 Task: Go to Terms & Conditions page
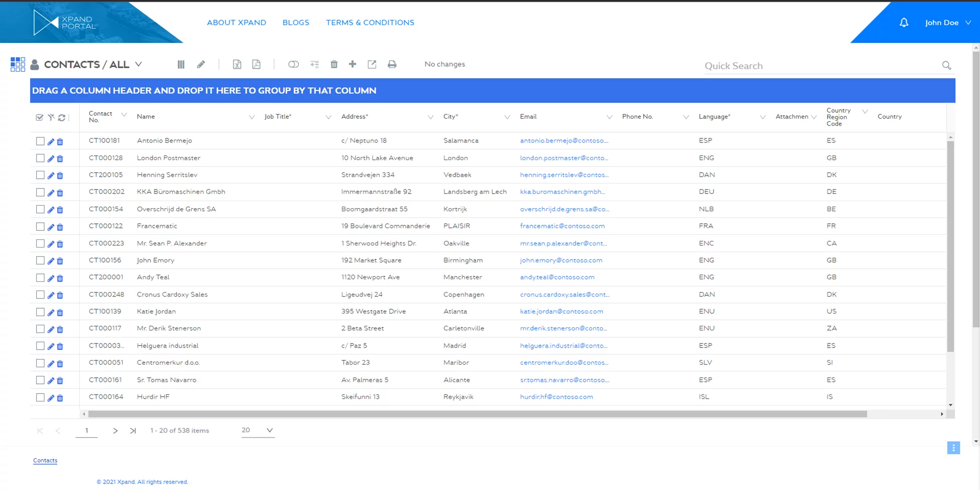coord(370,23)
